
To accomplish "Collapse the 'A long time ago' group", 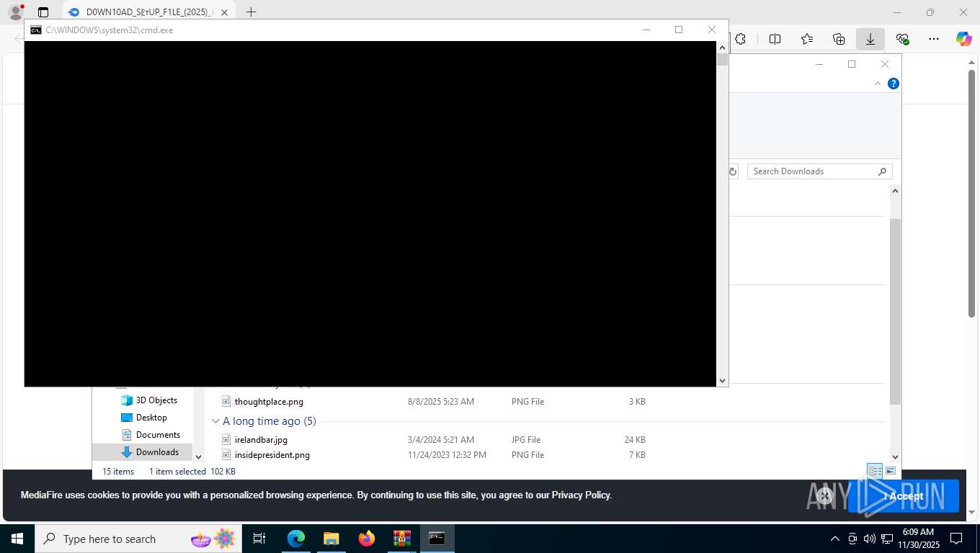I will pyautogui.click(x=215, y=421).
